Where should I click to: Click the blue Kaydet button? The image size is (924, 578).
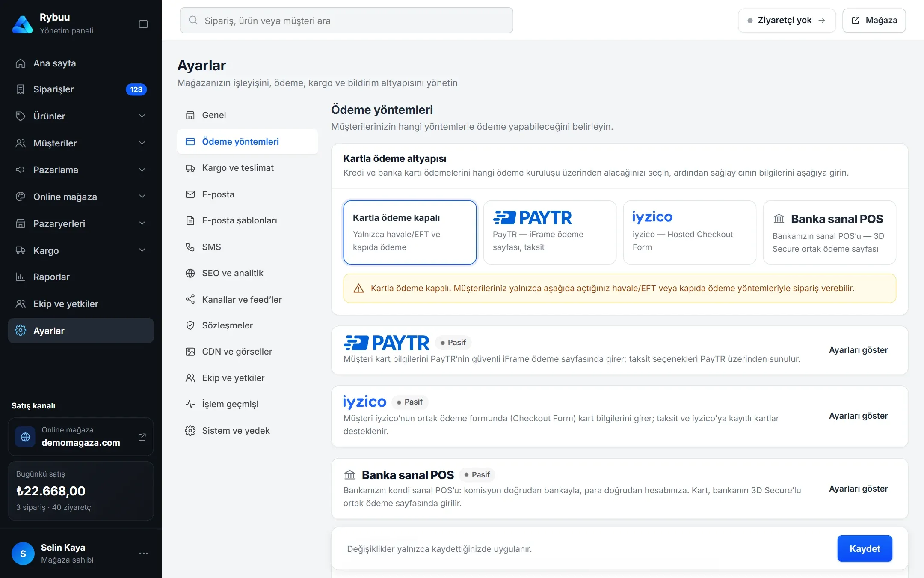point(865,548)
